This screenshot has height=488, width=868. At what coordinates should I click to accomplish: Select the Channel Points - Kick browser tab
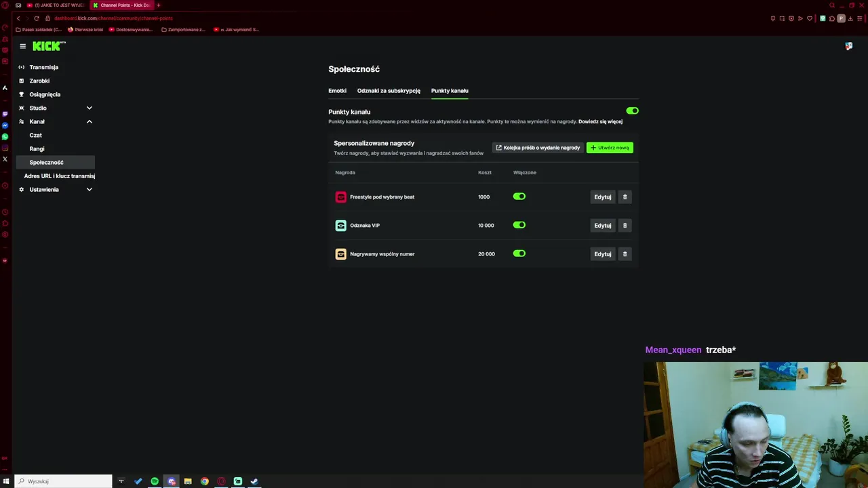point(122,5)
